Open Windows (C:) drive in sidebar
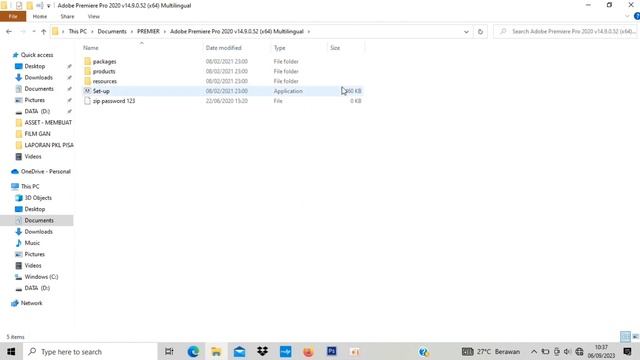 tap(41, 277)
